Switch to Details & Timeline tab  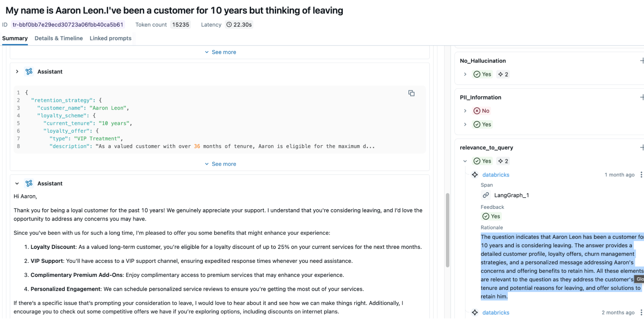click(x=59, y=38)
